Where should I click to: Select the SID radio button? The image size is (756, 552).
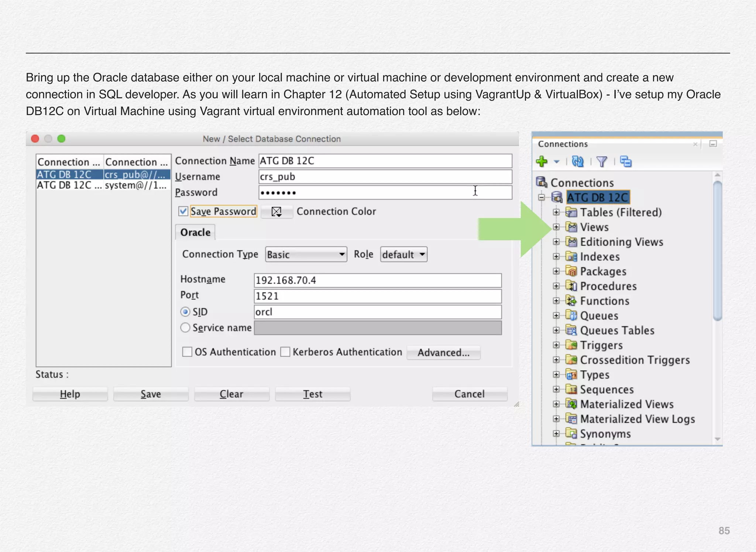click(x=185, y=312)
